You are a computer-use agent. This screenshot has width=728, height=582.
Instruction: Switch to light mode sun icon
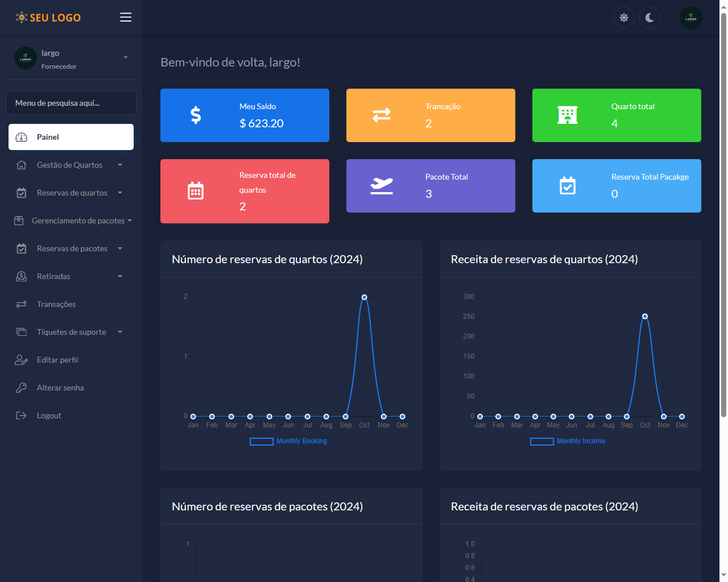click(x=624, y=18)
